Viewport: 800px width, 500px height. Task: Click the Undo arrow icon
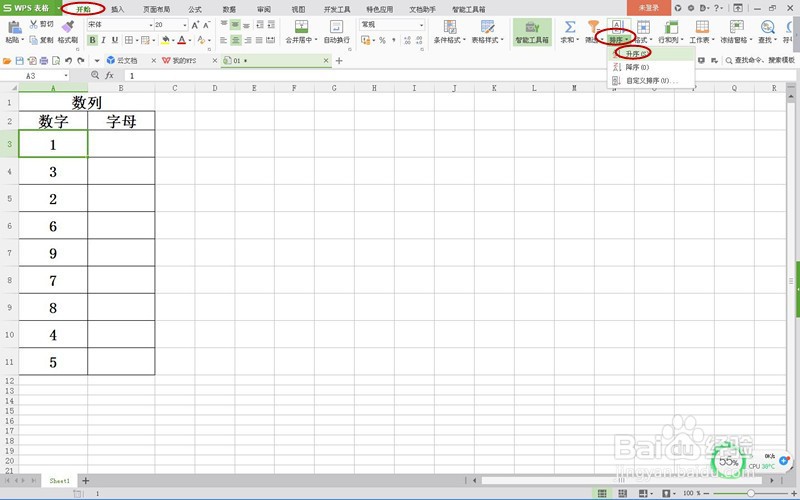click(x=68, y=60)
